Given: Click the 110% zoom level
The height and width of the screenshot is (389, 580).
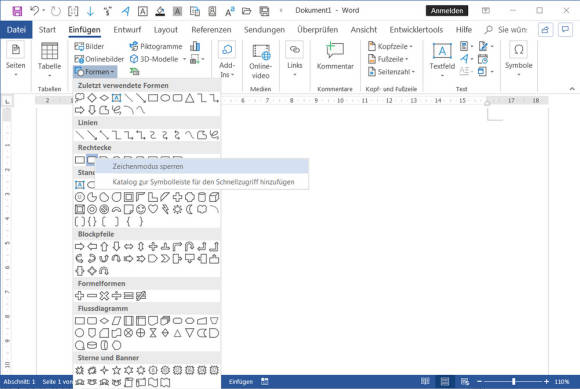Looking at the screenshot, I should click(x=562, y=382).
